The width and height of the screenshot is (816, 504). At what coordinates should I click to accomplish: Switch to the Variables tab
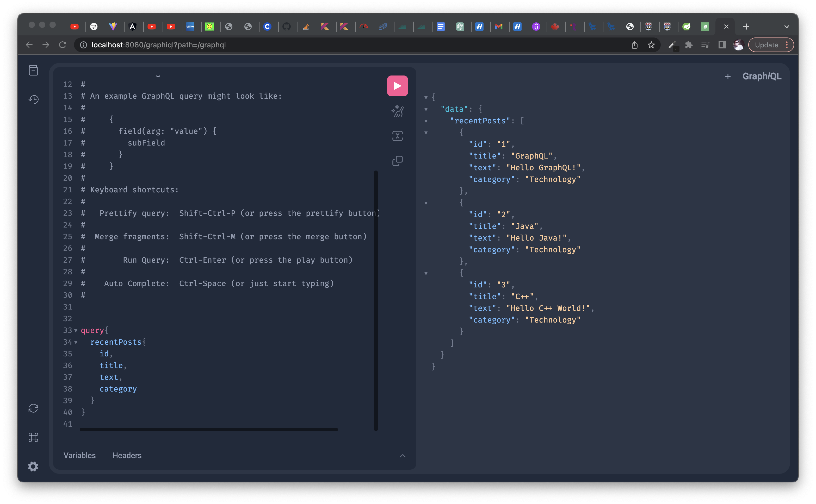tap(79, 455)
